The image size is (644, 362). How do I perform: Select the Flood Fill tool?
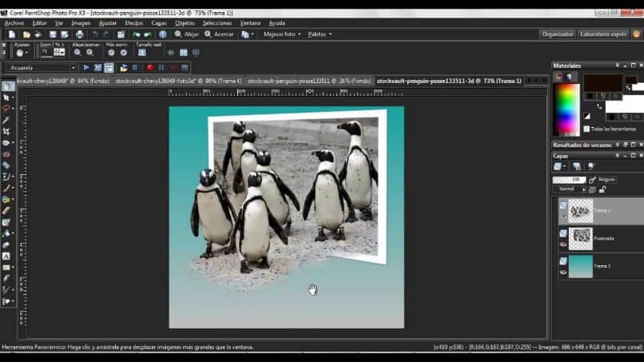pos(6,233)
